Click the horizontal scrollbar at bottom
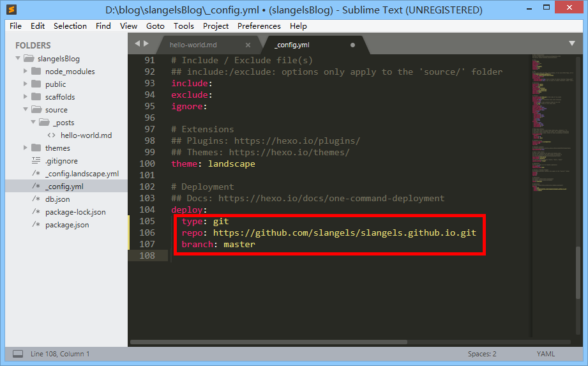This screenshot has height=366, width=588. [269, 342]
